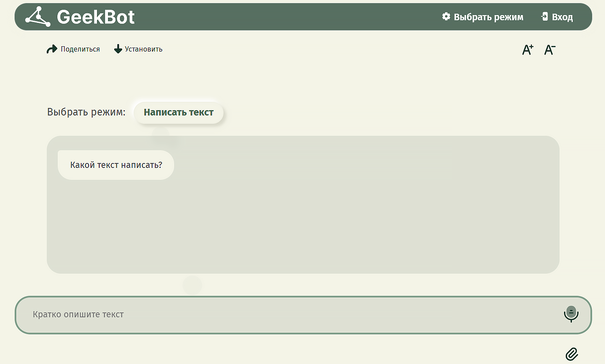Increase font size with the A+ icon
The image size is (605, 364).
coord(527,50)
